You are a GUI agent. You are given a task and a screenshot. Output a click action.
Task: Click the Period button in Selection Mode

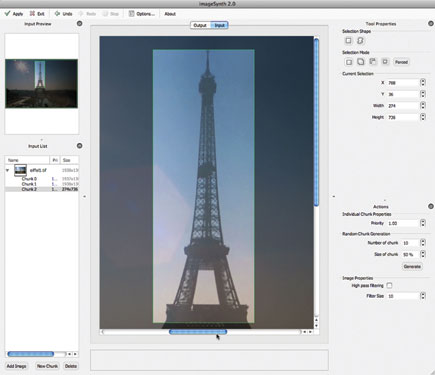(401, 62)
